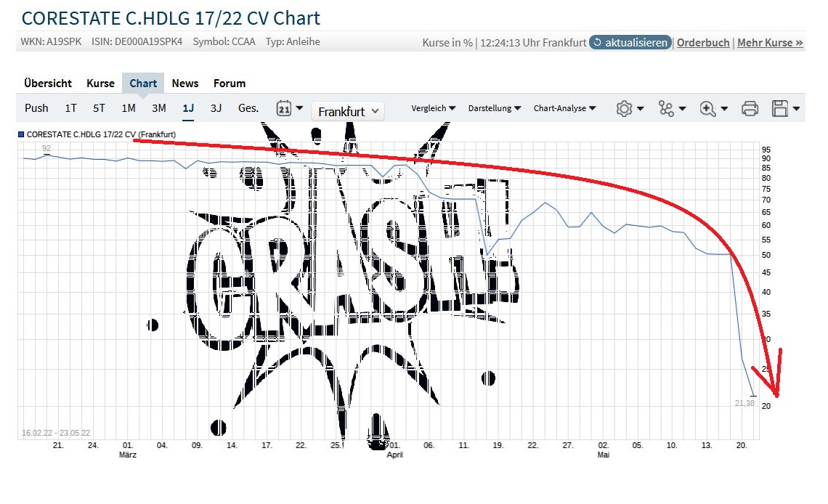Switch to 3J time range
Image resolution: width=828 pixels, height=504 pixels.
pos(216,108)
